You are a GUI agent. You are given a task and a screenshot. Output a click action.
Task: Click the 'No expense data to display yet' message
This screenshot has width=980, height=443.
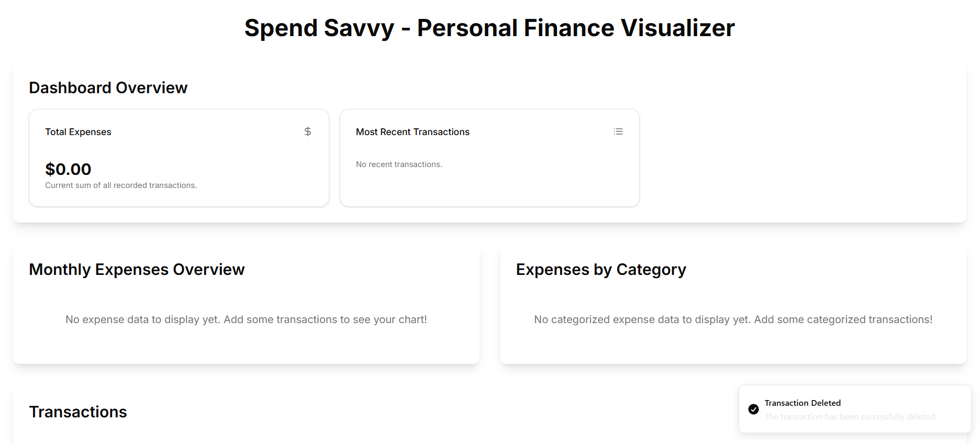pos(246,319)
